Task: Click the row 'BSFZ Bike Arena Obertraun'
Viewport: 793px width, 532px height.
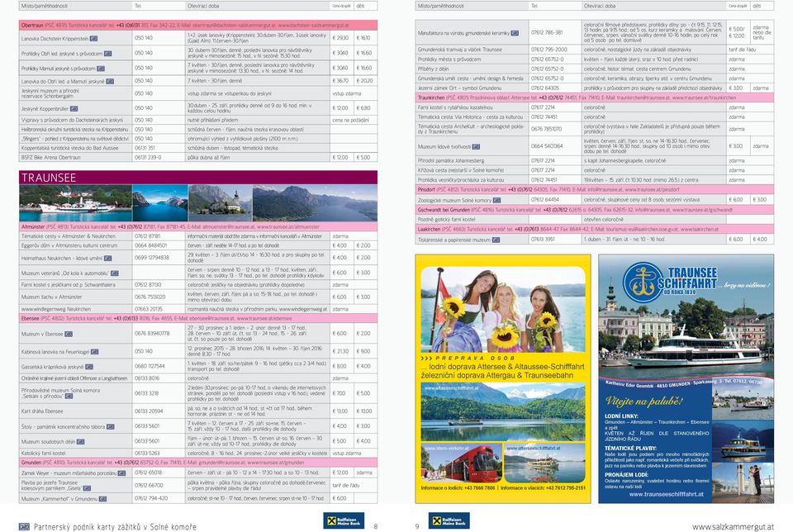Action: coord(198,157)
